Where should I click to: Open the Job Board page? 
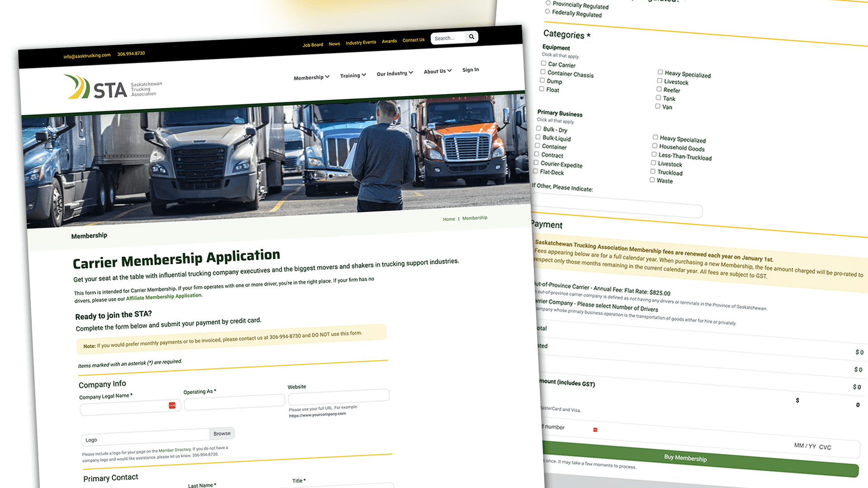312,44
